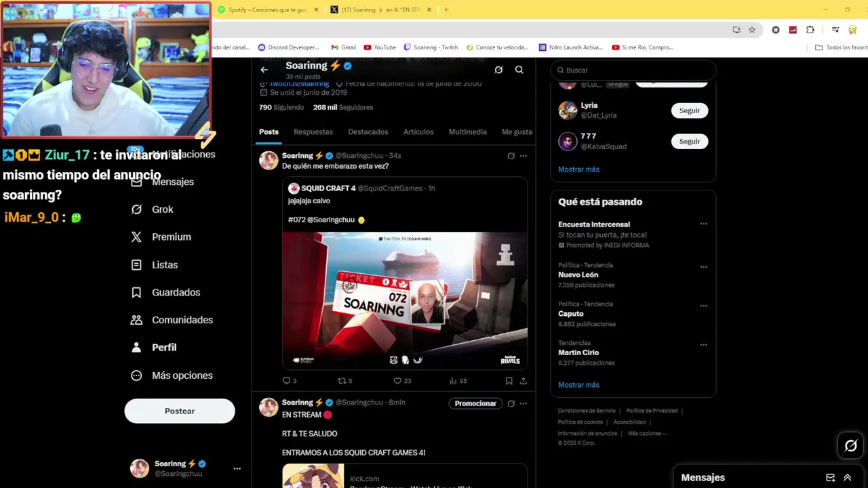Bookmark this page with star icon

click(752, 30)
